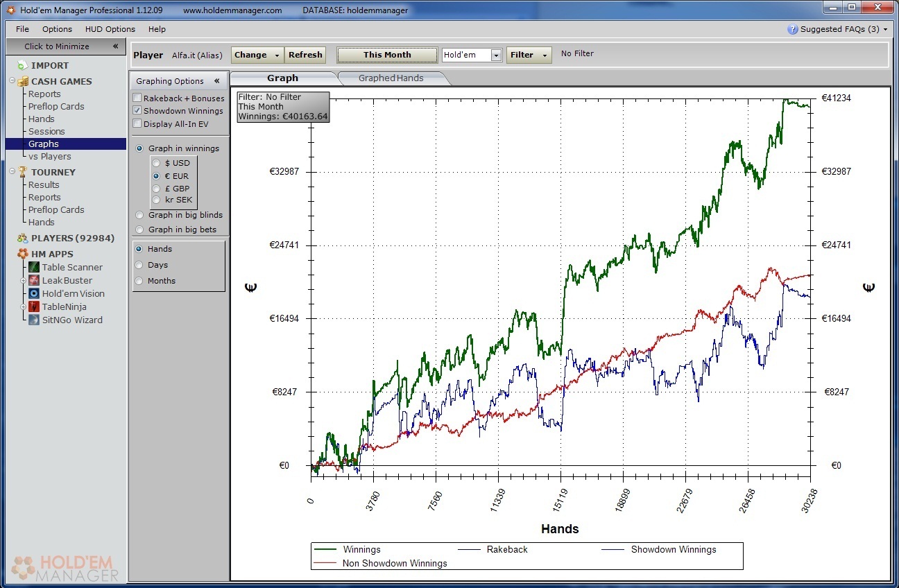Click the Tourney trophy icon

point(23,172)
